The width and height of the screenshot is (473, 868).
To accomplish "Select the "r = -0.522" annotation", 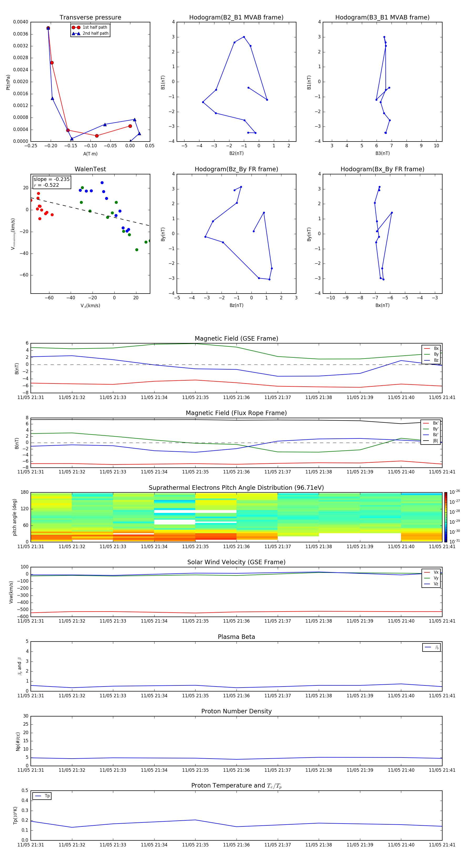I will (47, 185).
